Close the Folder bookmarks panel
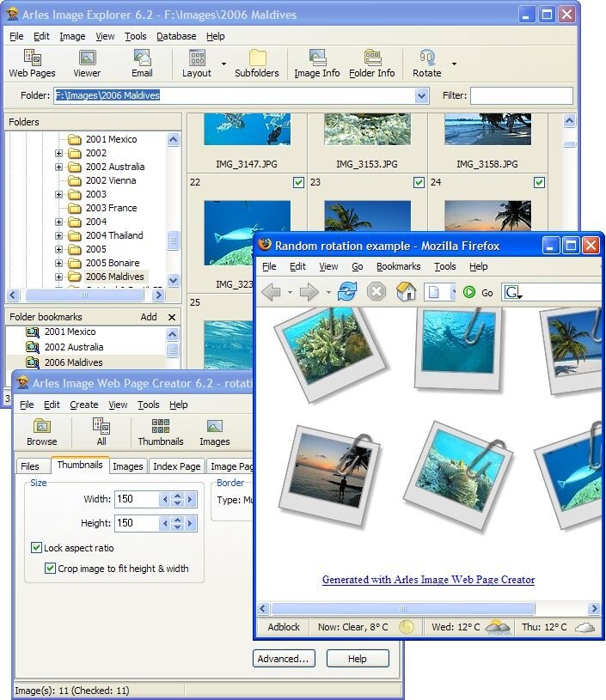 click(172, 318)
